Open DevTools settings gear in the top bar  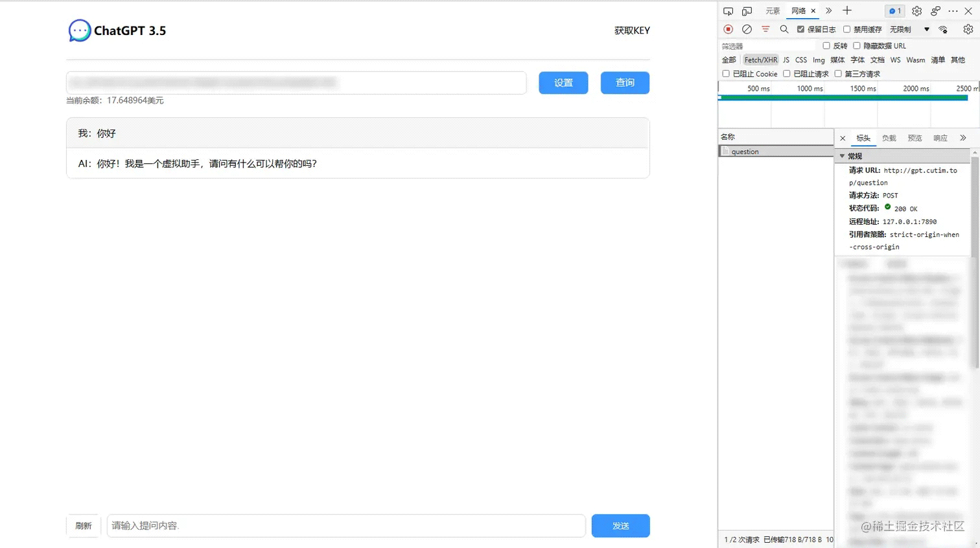click(916, 11)
